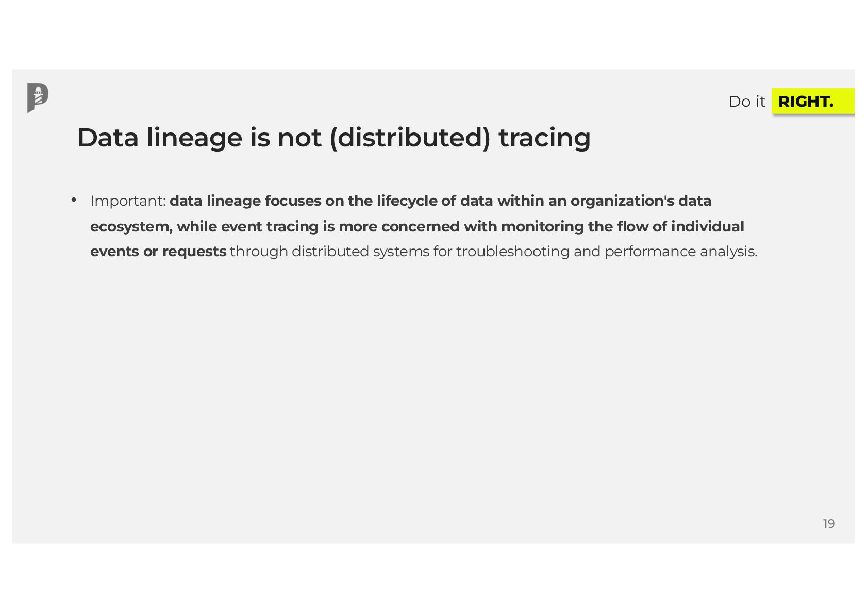Click the phrase 'troubleshooting and performance analysis'
The image size is (868, 614).
pyautogui.click(x=606, y=252)
